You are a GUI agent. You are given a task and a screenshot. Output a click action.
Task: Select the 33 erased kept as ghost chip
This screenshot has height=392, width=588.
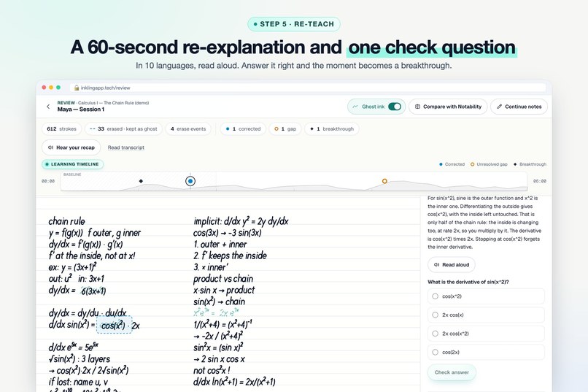click(123, 128)
